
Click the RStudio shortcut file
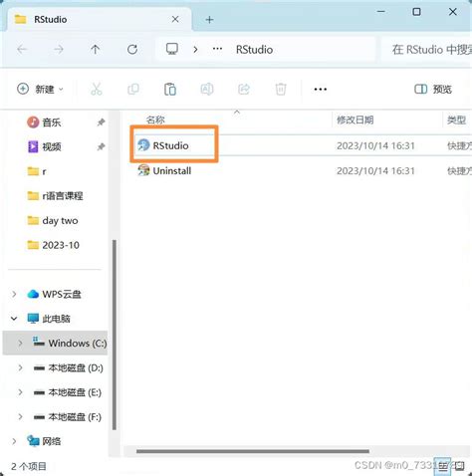[162, 145]
